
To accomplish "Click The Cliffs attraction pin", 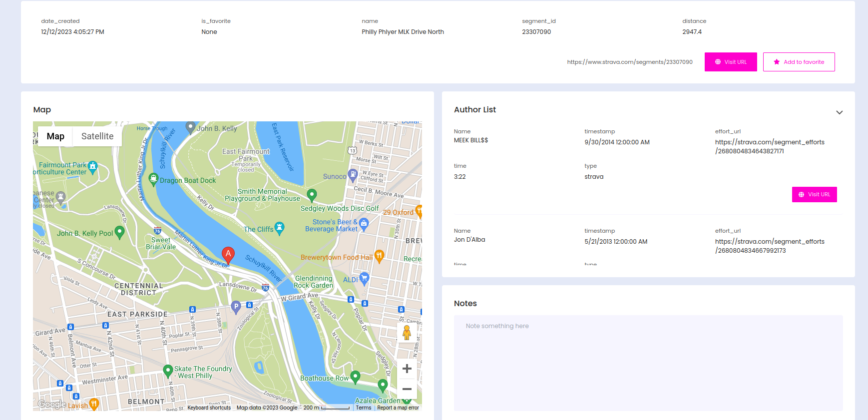I will [280, 229].
